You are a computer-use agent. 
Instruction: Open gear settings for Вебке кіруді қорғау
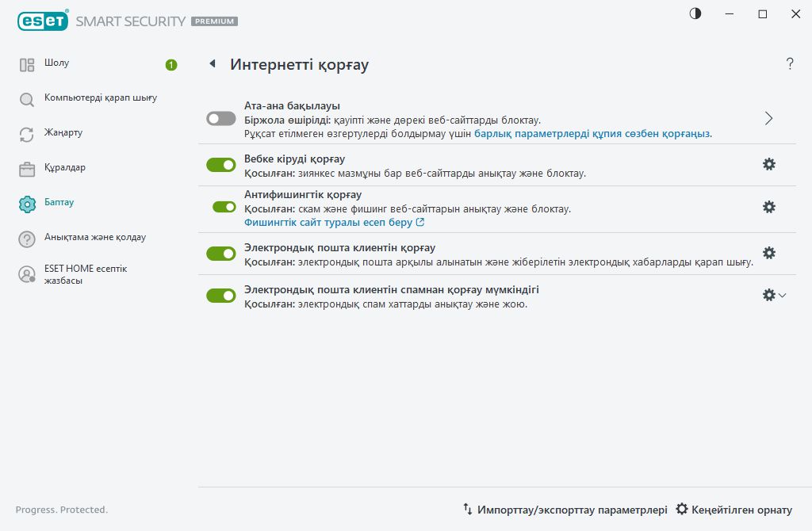tap(768, 164)
